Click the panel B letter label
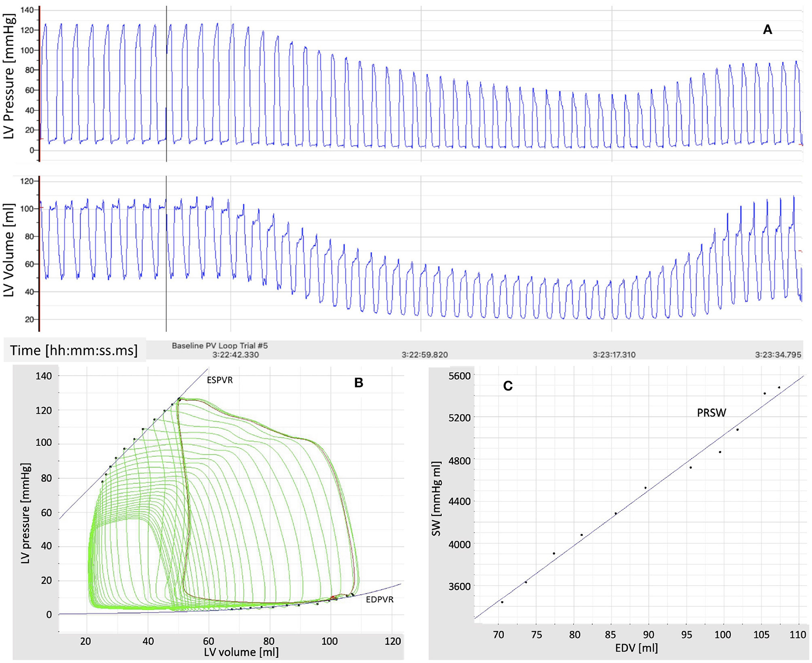This screenshot has width=812, height=663. (x=358, y=383)
